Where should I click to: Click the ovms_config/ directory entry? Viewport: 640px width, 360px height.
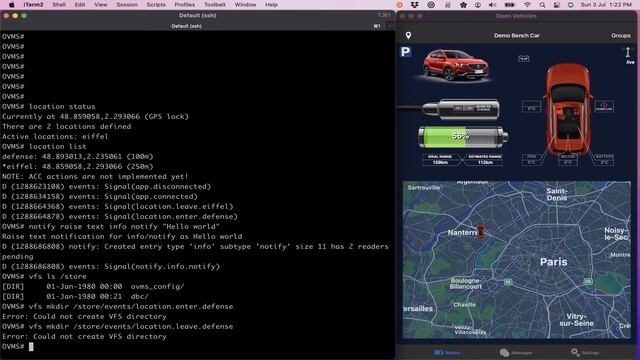[158, 287]
